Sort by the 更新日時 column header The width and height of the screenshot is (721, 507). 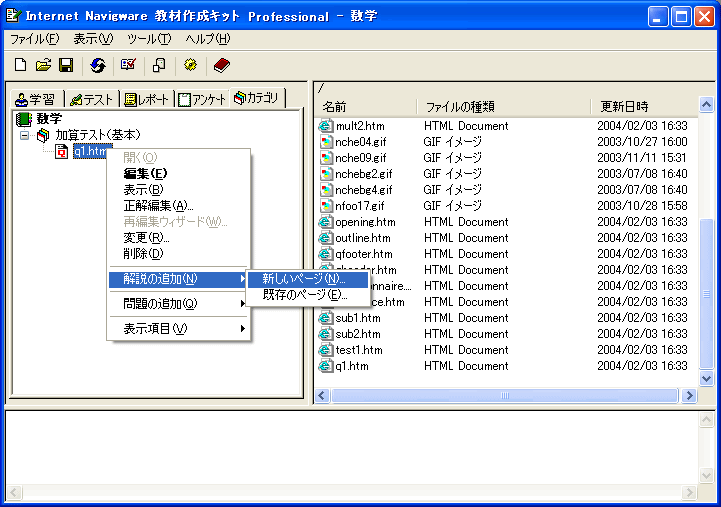pyautogui.click(x=645, y=107)
